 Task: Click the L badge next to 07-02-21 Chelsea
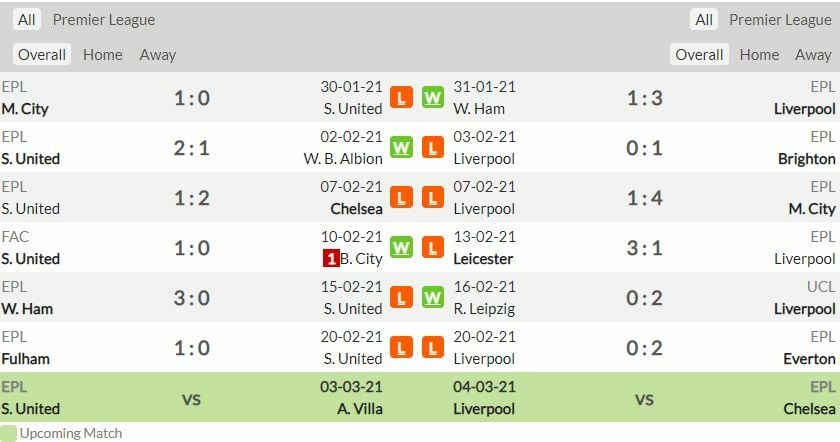pyautogui.click(x=401, y=198)
